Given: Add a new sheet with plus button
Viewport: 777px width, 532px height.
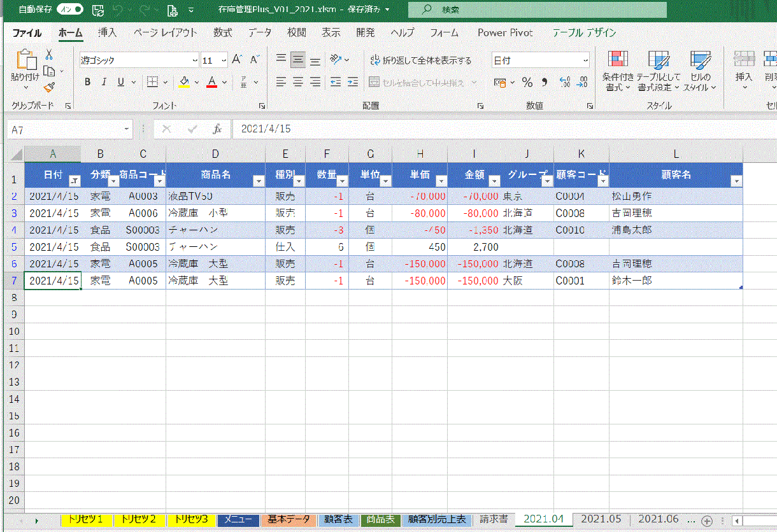Looking at the screenshot, I should [706, 520].
